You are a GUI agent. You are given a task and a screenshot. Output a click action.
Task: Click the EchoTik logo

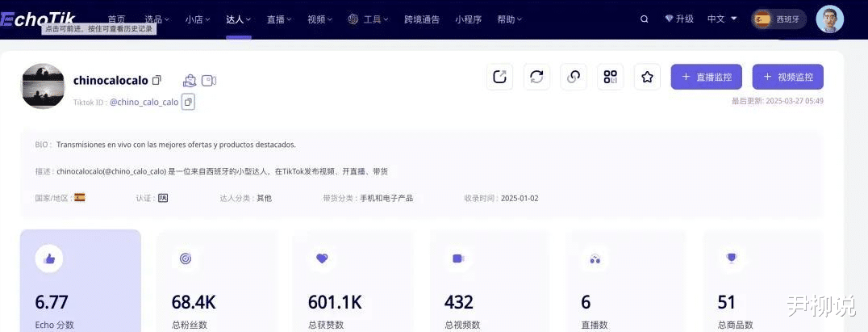[38, 19]
